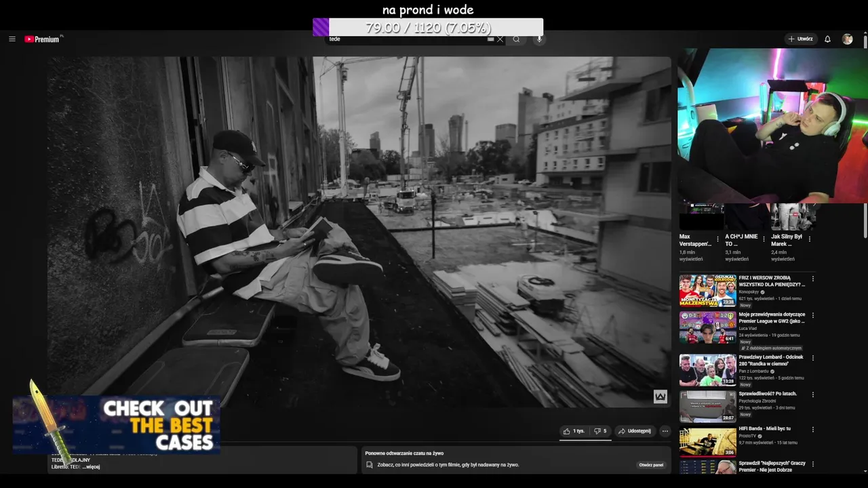
Task: Open the YouTube hamburger guide menu
Action: click(x=12, y=39)
